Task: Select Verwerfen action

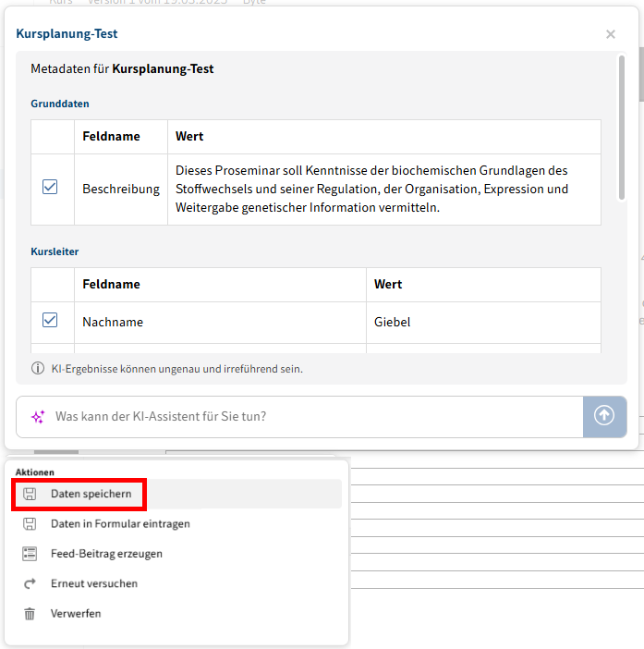Action: 177,613
